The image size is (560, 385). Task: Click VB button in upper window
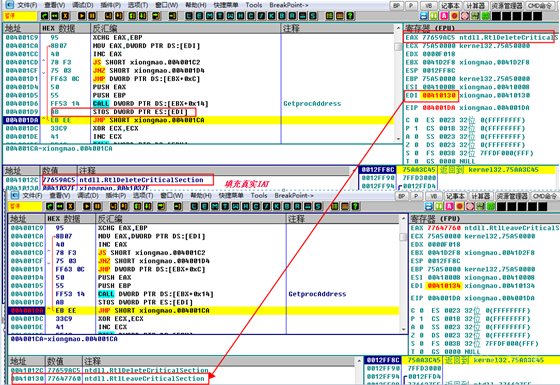pyautogui.click(x=429, y=6)
